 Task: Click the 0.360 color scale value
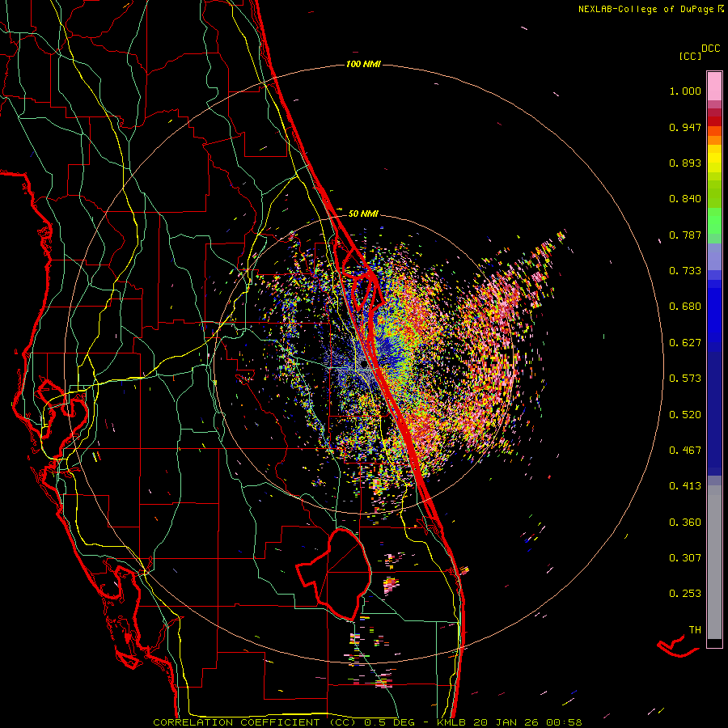(x=685, y=522)
